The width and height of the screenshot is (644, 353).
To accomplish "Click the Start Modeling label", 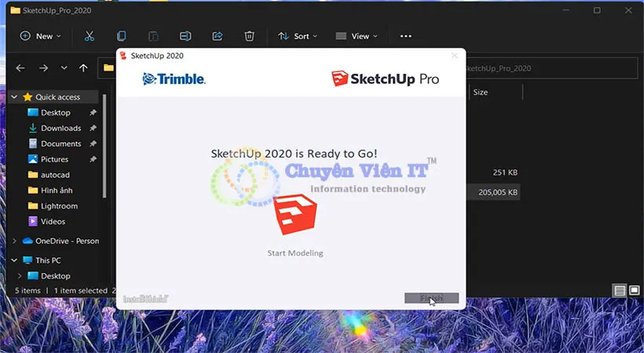I will (x=295, y=253).
